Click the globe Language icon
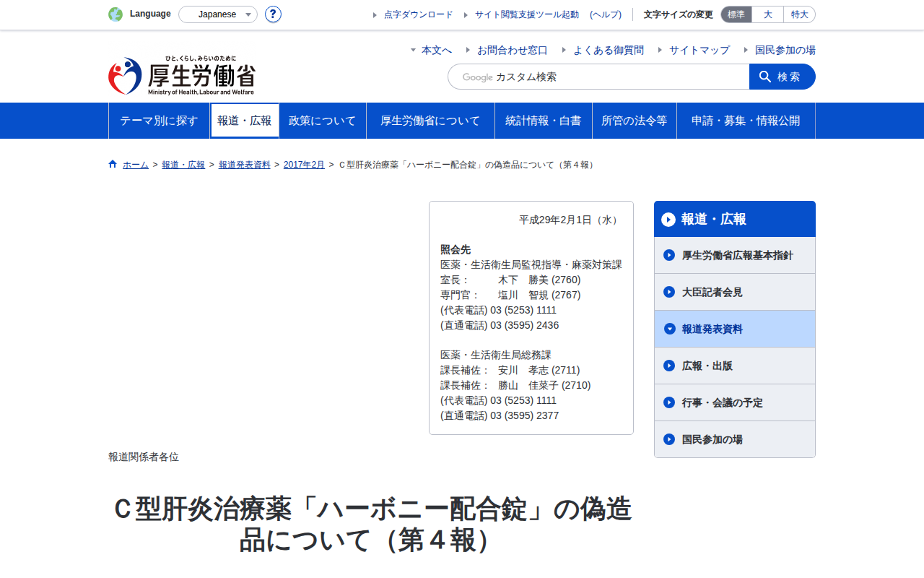 pyautogui.click(x=115, y=14)
